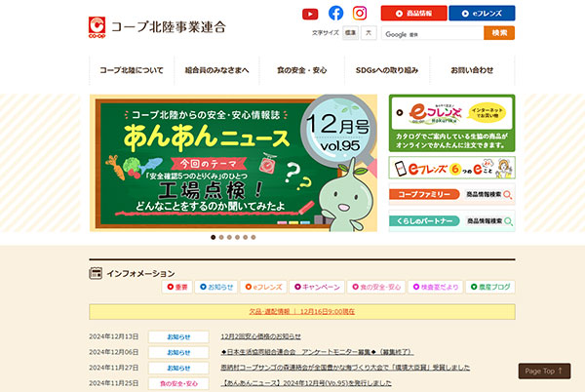Image resolution: width=585 pixels, height=392 pixels.
Task: Filter information by 検査室だより
Action: click(436, 287)
